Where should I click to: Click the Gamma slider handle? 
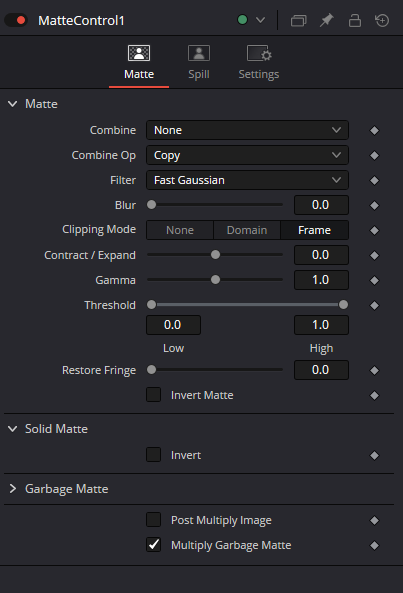pyautogui.click(x=215, y=279)
